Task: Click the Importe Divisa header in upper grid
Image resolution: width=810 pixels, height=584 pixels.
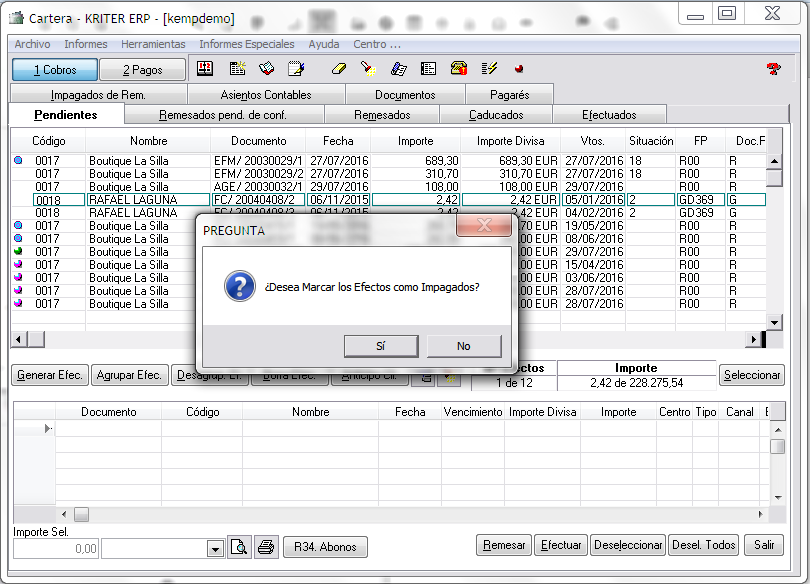Action: pyautogui.click(x=510, y=141)
